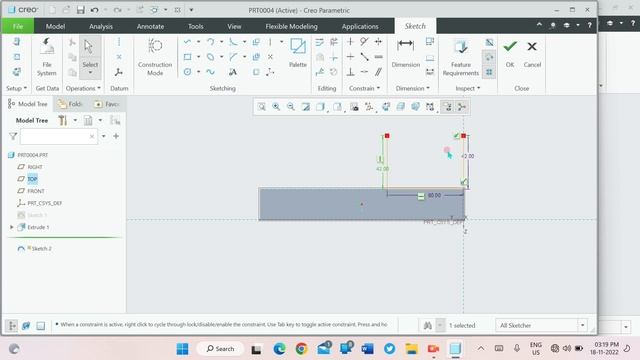The image size is (640, 360).
Task: Open the Annotate ribbon tab
Action: pos(150,26)
